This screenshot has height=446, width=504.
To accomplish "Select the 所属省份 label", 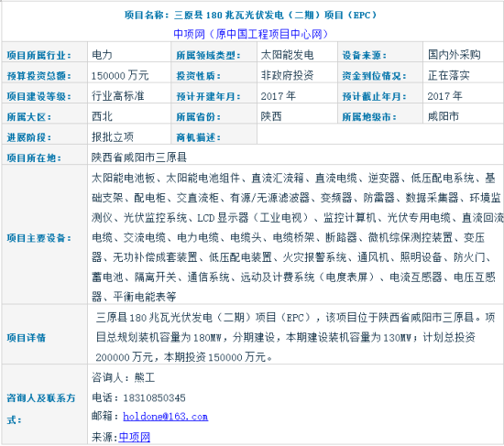I will coord(198,117).
